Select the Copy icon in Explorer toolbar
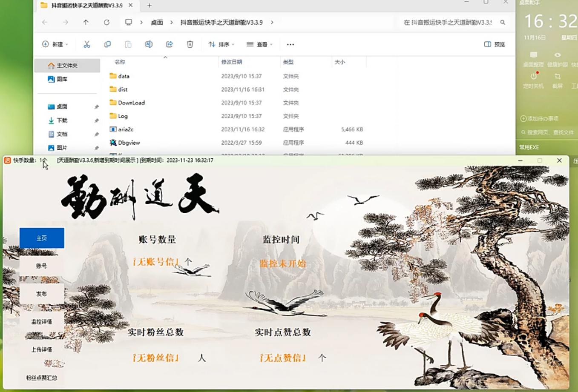 coord(108,44)
